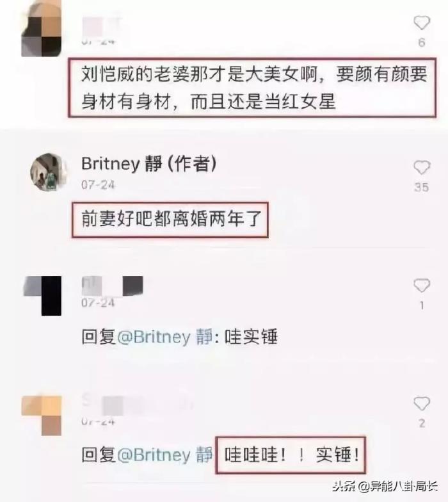448x502 pixels.
Task: Tap the 哇实锤 reply text
Action: 251,337
